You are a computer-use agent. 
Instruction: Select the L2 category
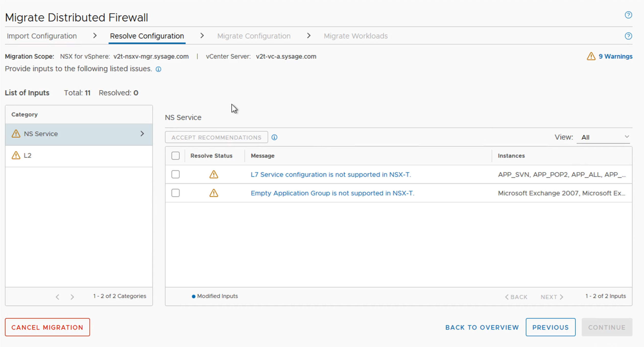(79, 156)
